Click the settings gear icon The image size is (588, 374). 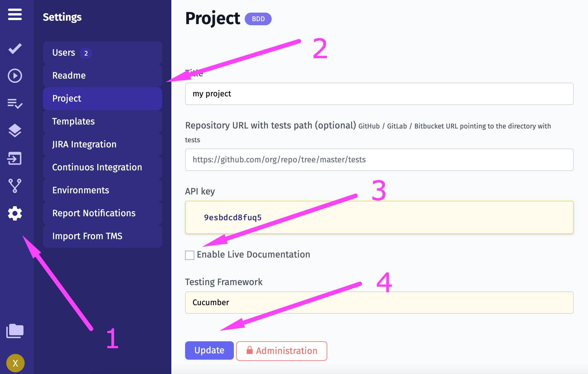(15, 213)
